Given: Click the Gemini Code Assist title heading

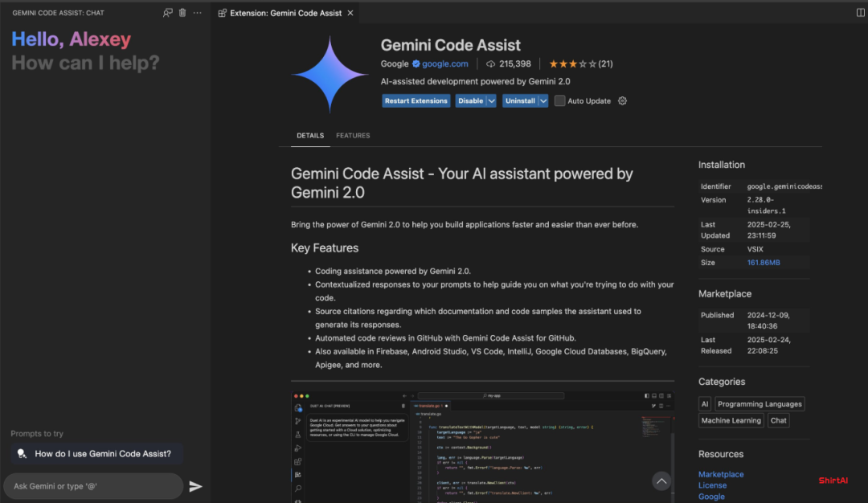Looking at the screenshot, I should 451,45.
